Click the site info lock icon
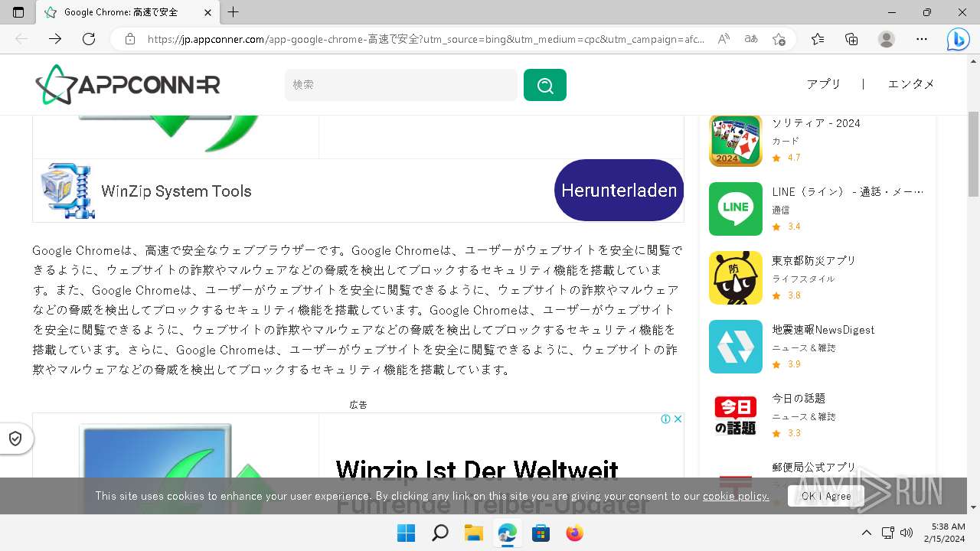 [x=130, y=39]
